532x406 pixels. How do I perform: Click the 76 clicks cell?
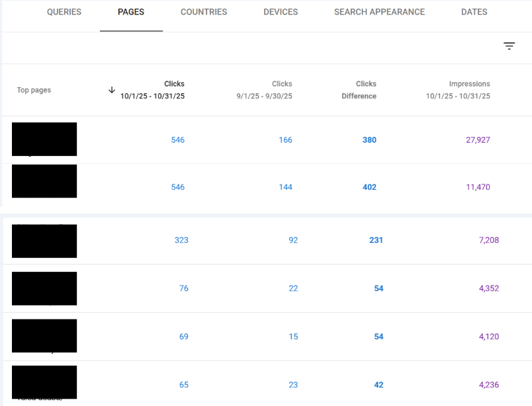(x=183, y=288)
